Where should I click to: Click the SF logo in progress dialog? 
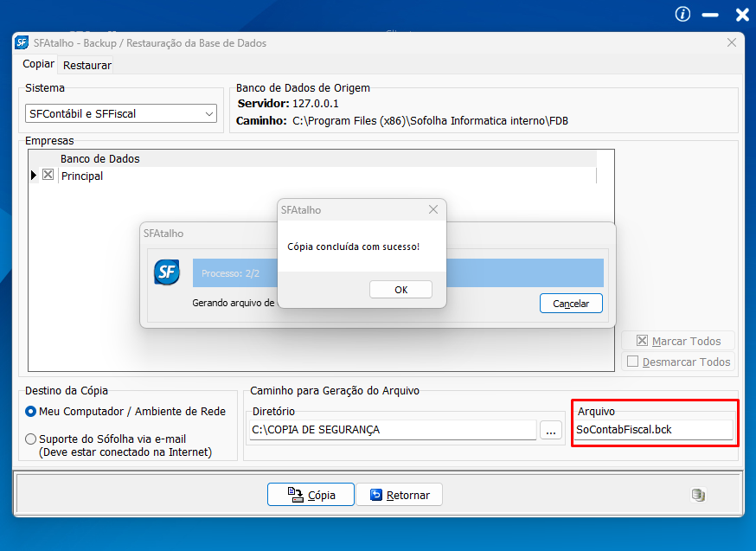[x=167, y=272]
